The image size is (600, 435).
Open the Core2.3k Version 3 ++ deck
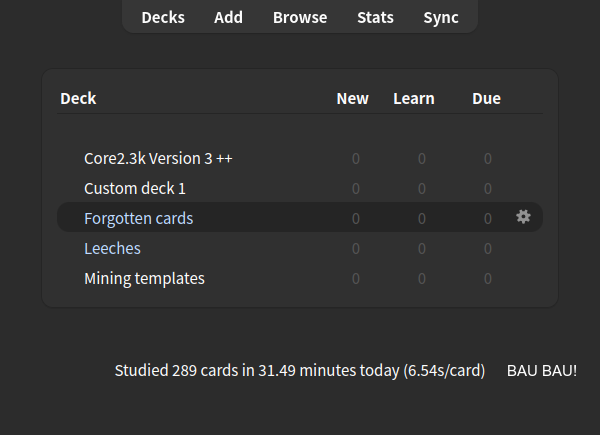coord(158,158)
